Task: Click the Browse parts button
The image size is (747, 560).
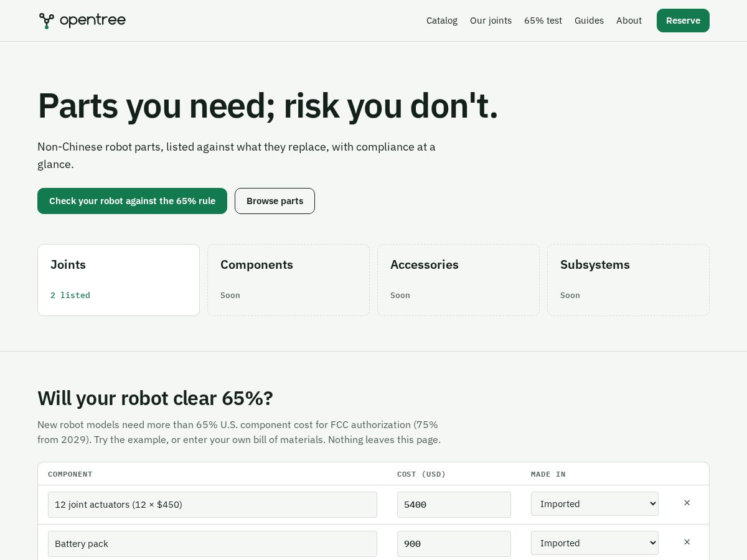Action: (275, 201)
